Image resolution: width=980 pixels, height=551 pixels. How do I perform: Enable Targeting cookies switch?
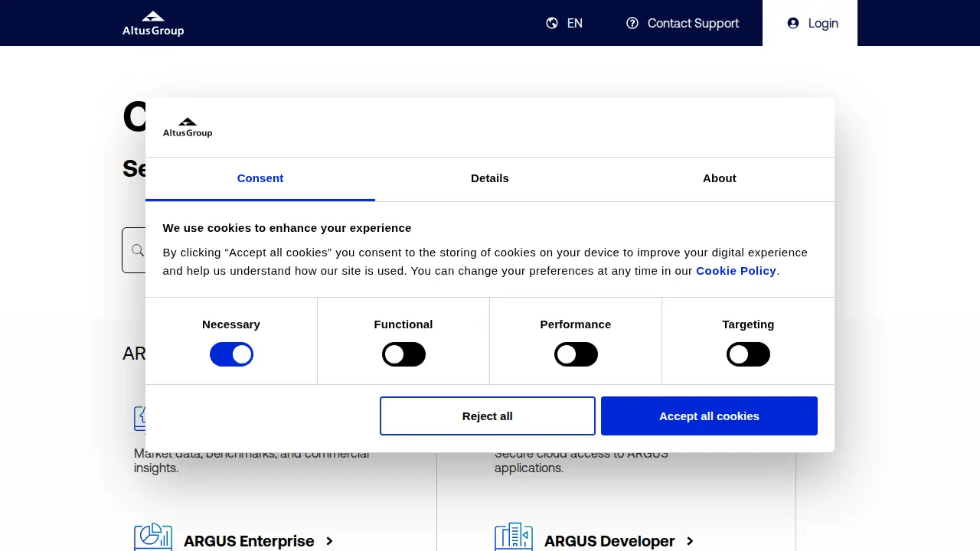click(748, 354)
